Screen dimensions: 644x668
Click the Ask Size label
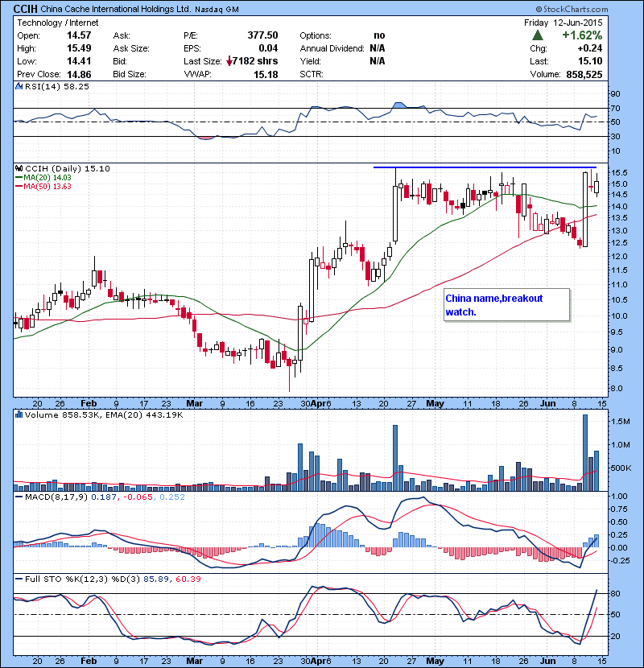point(131,48)
